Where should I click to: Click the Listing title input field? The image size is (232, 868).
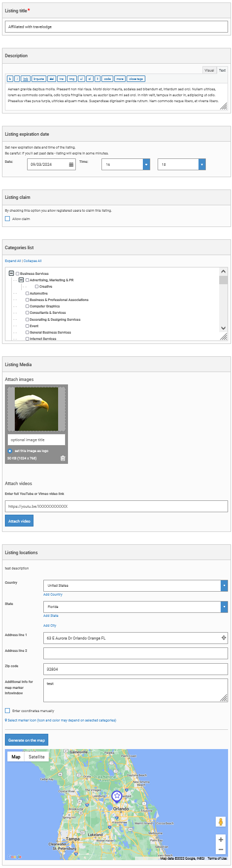point(116,27)
